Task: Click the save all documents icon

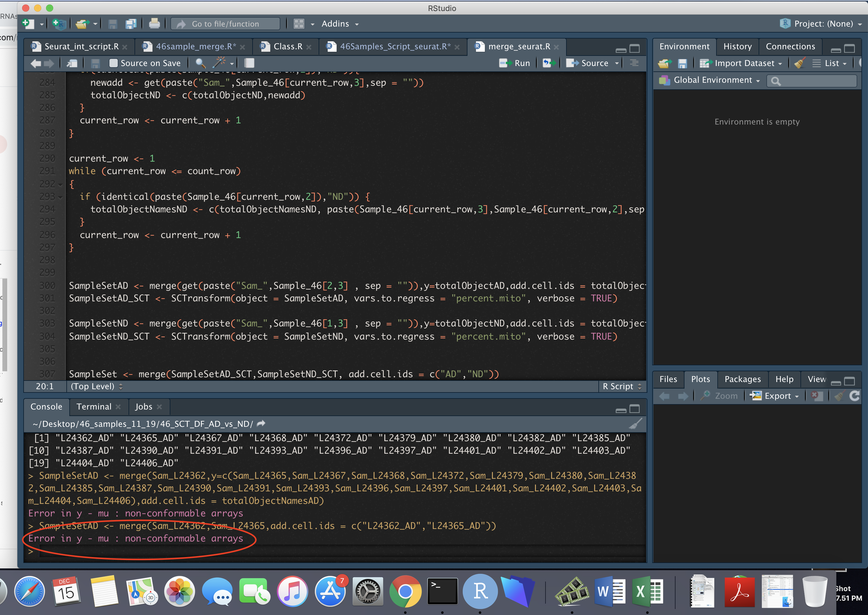Action: (131, 24)
